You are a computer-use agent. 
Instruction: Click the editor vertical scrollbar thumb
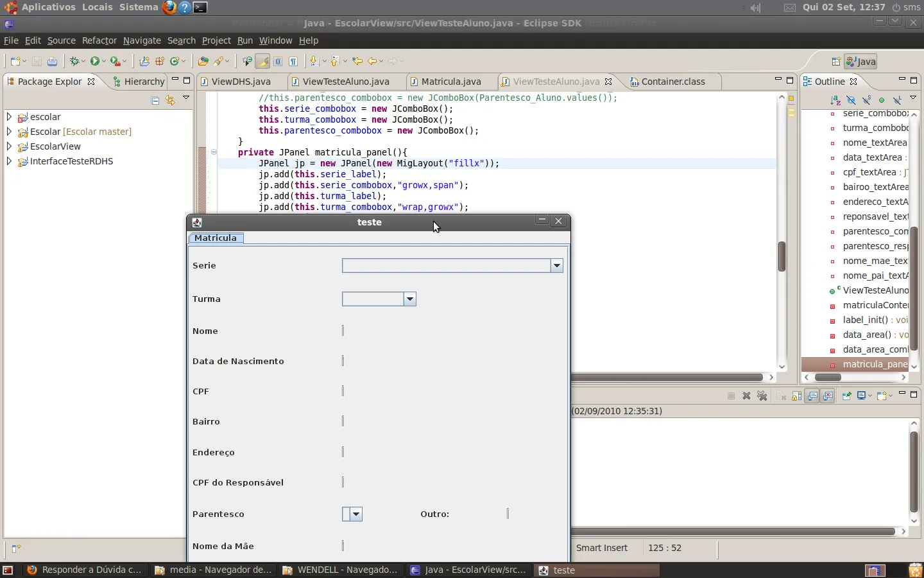click(782, 256)
